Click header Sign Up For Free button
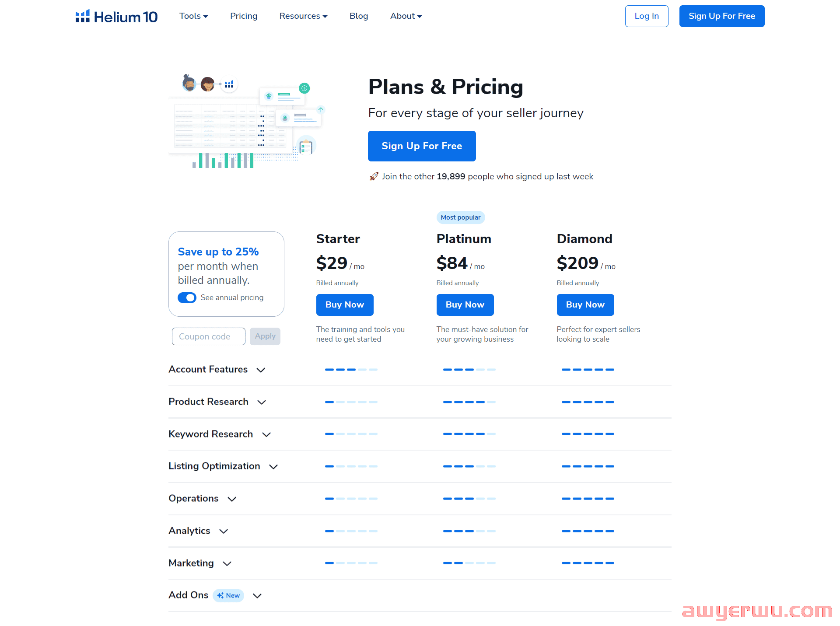 point(722,16)
